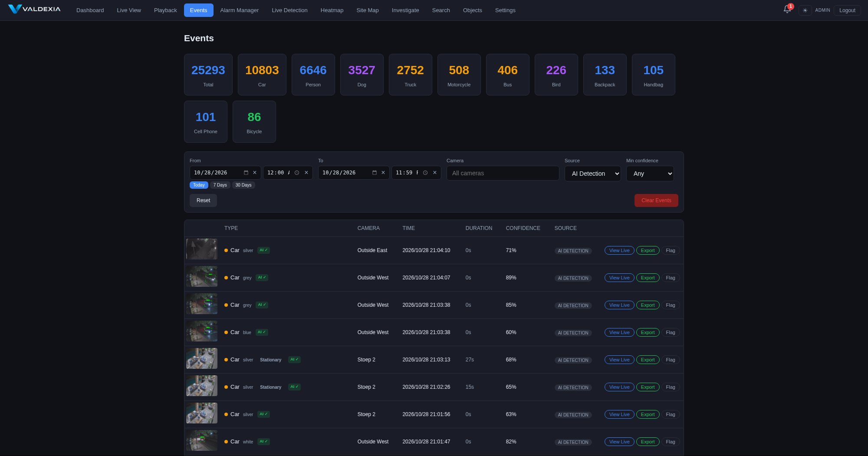Click the red Clear Events button
The width and height of the screenshot is (868, 456).
656,200
